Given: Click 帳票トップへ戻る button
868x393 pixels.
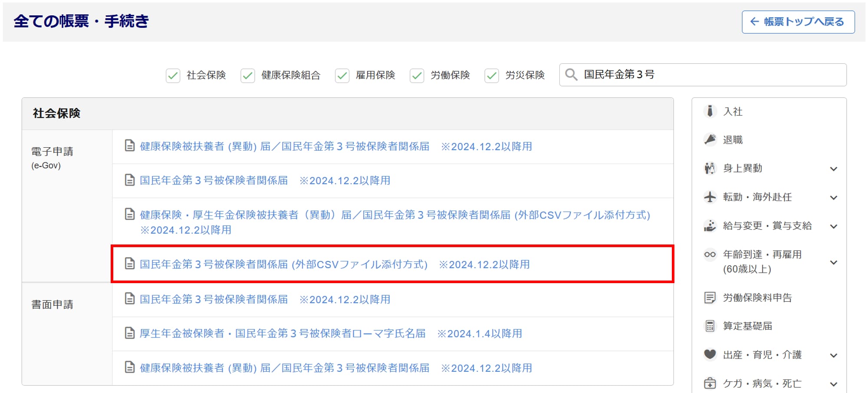Looking at the screenshot, I should pos(798,22).
